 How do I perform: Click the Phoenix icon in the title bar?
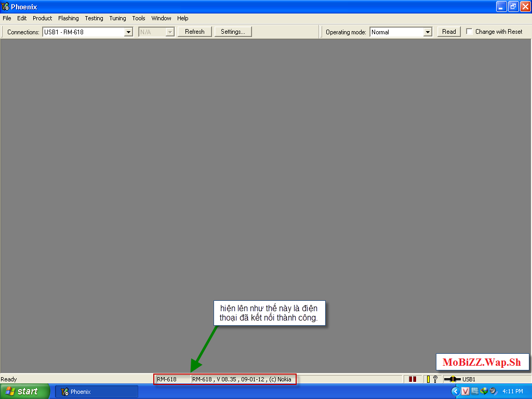(5, 7)
